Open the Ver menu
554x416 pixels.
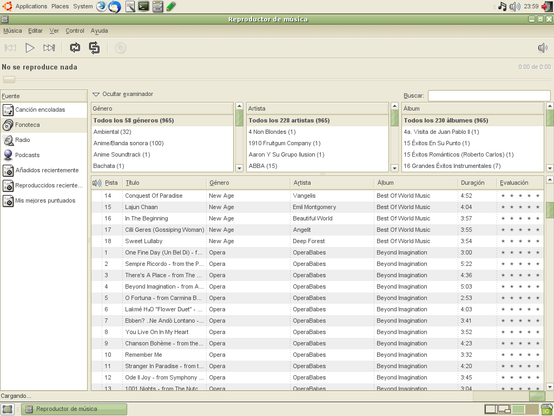click(x=54, y=31)
